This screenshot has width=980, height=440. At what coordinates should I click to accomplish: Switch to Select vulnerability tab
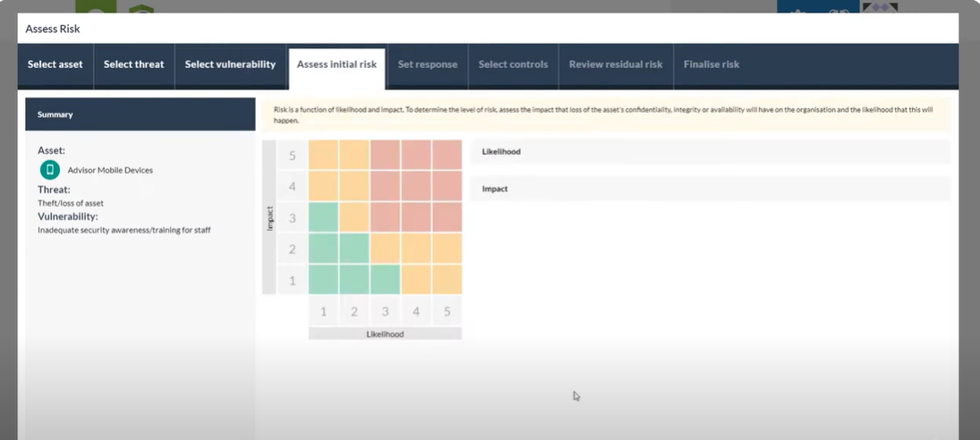pyautogui.click(x=230, y=64)
